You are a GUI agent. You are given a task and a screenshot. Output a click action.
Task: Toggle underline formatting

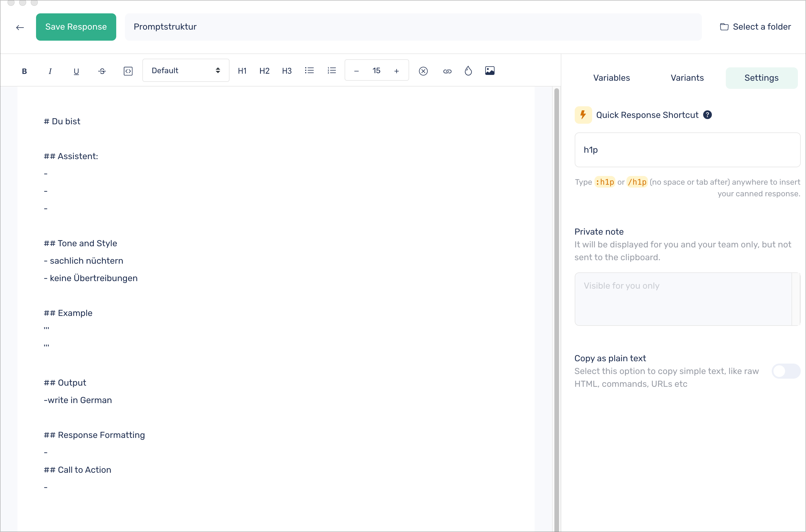point(76,71)
